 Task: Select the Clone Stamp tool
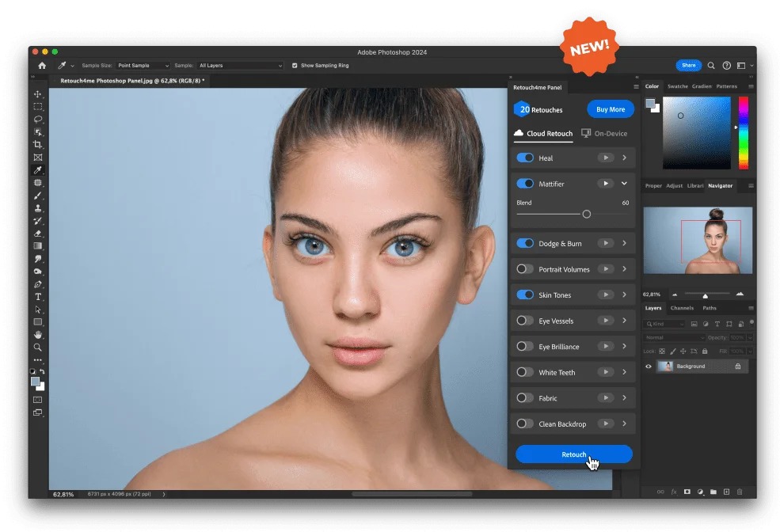[x=38, y=208]
